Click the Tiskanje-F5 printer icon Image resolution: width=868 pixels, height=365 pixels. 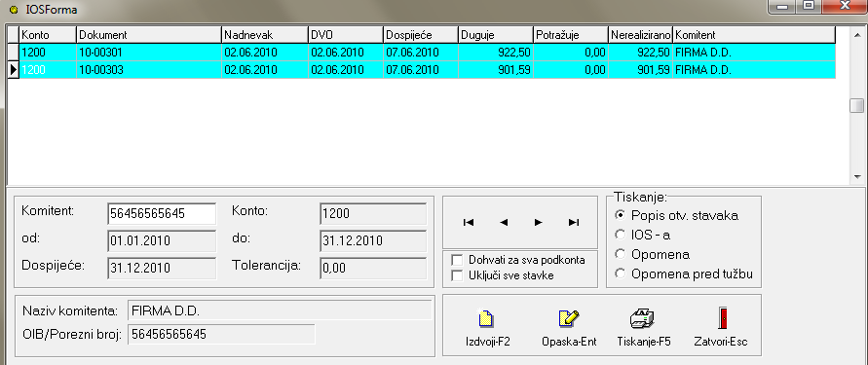tap(642, 318)
